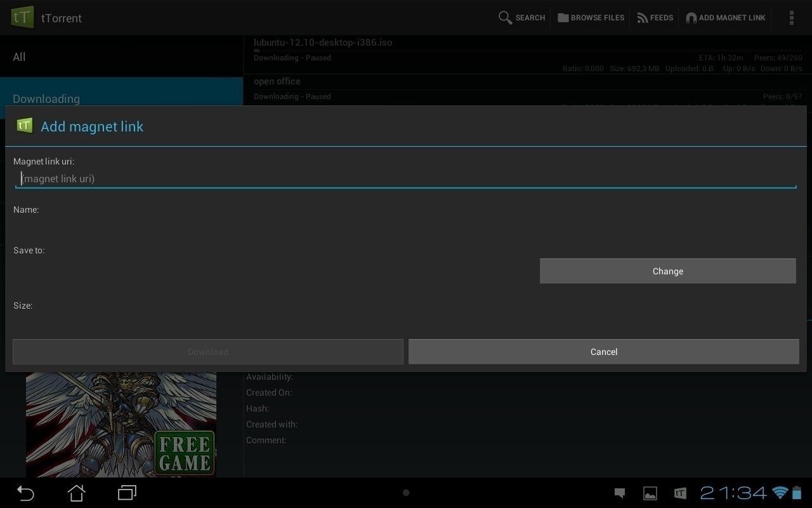Tap the tTorrent notification icon in status bar
Screen dimensions: 812x508
[x=679, y=493]
